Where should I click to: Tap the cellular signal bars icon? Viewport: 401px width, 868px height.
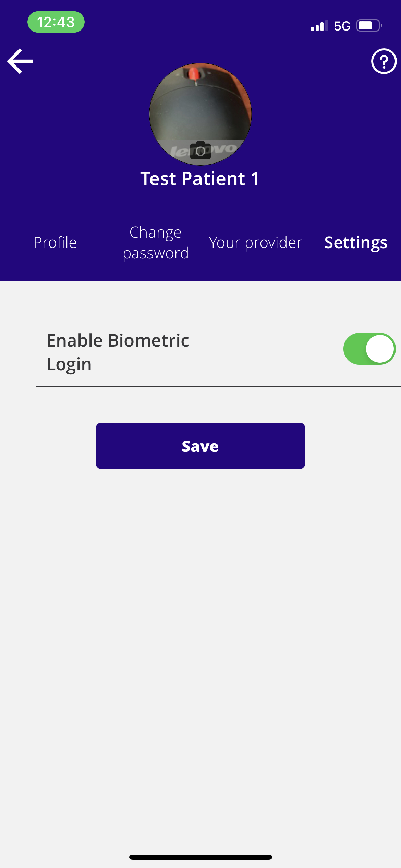[x=319, y=26]
